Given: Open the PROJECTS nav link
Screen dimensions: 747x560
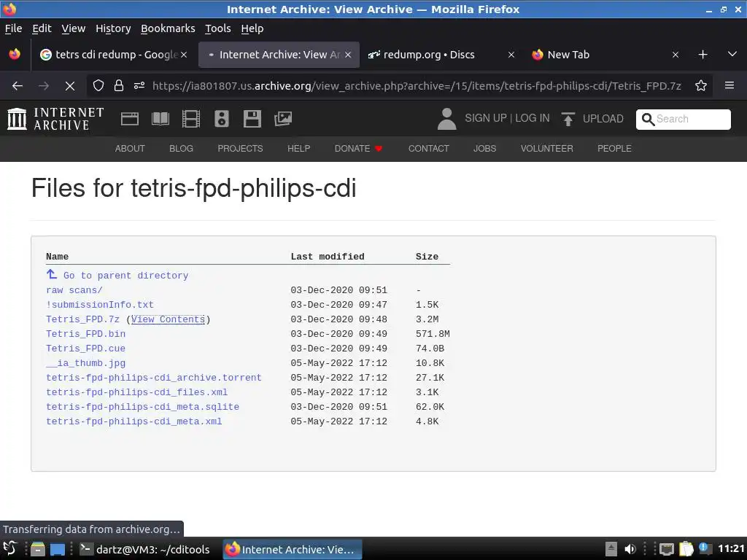Looking at the screenshot, I should point(240,149).
